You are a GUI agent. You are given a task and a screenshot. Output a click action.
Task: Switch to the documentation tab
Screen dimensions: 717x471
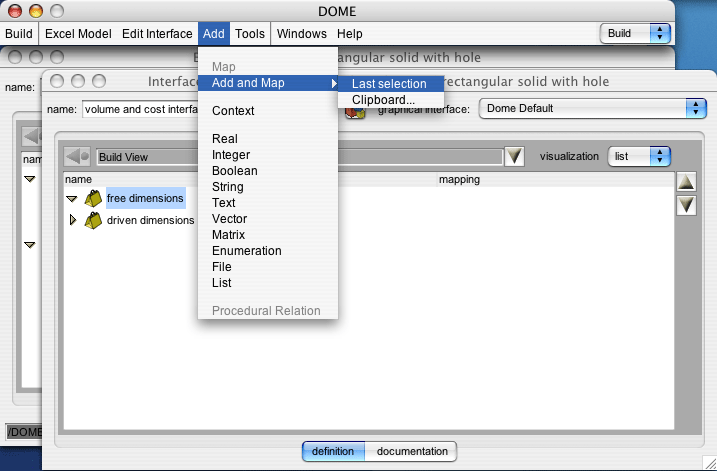412,451
